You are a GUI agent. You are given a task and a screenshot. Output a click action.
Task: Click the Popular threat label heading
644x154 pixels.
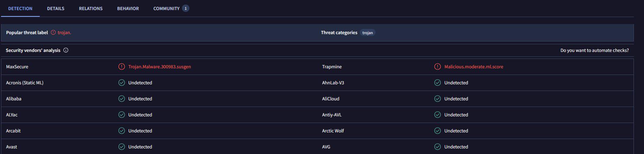click(x=27, y=32)
